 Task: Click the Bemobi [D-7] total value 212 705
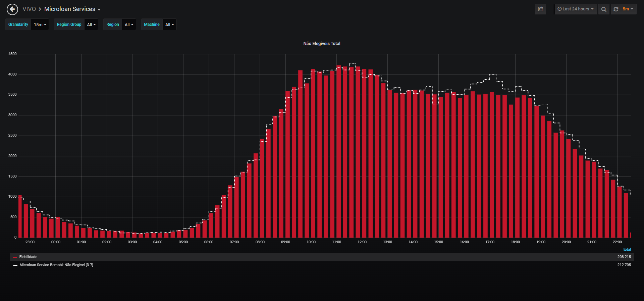pos(624,265)
